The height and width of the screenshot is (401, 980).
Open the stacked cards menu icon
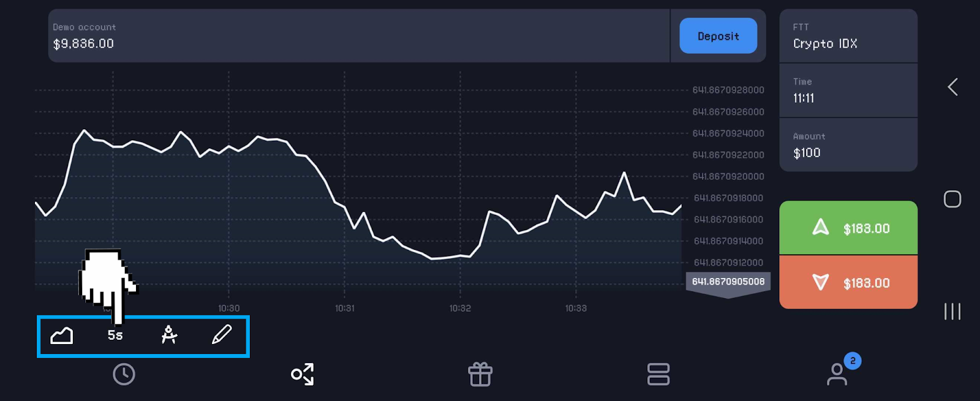click(658, 374)
